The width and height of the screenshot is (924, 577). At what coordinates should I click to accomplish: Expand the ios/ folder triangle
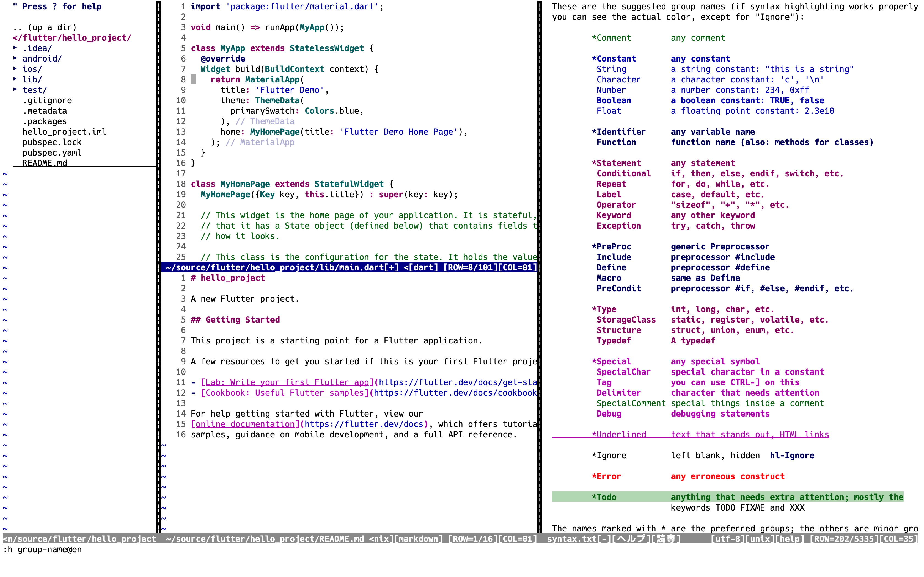15,69
